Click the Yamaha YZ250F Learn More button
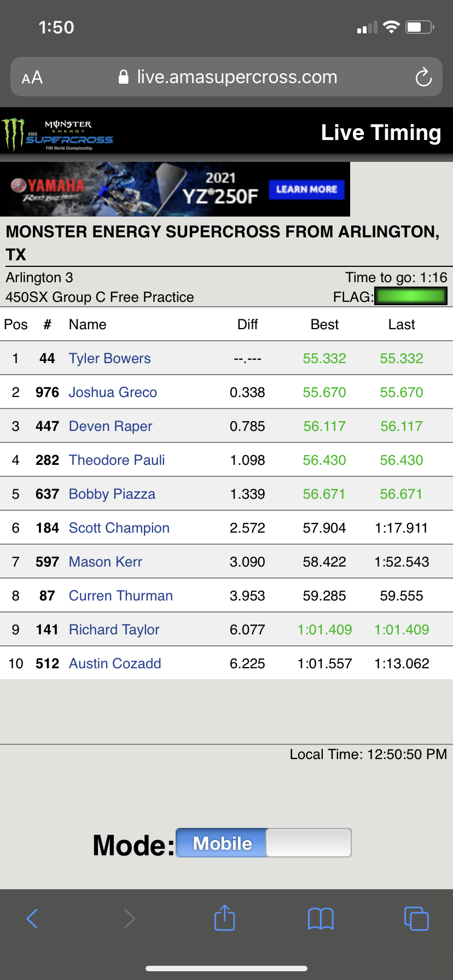Screen dimensions: 453x980 (x=306, y=189)
